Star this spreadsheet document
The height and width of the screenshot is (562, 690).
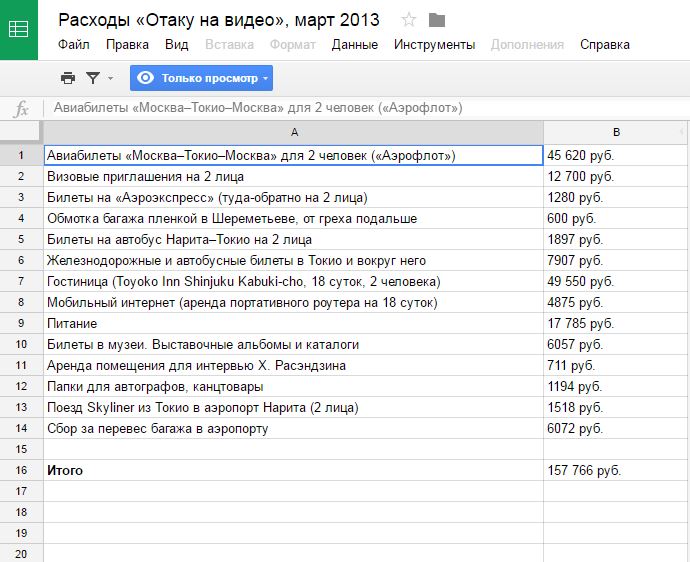pyautogui.click(x=409, y=20)
